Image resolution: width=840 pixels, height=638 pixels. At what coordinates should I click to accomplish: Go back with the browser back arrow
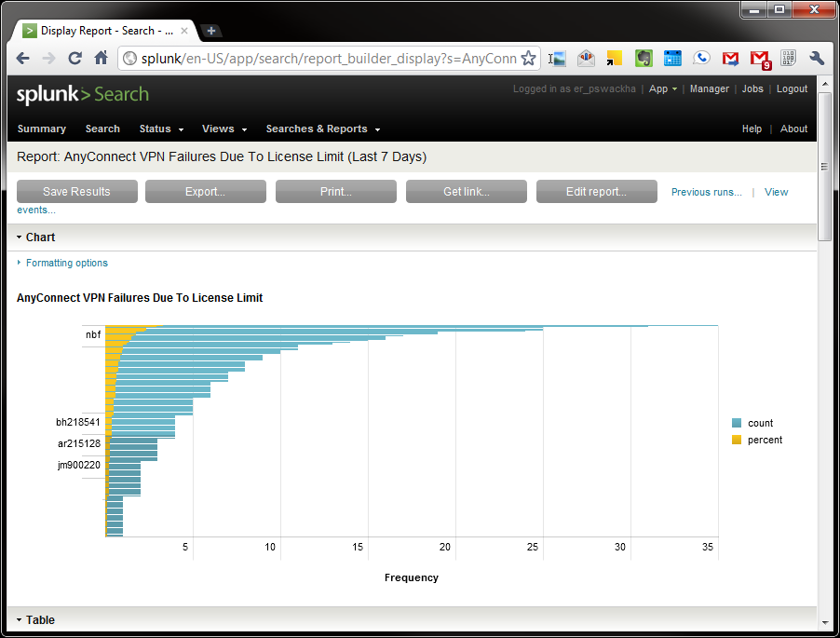pyautogui.click(x=22, y=59)
